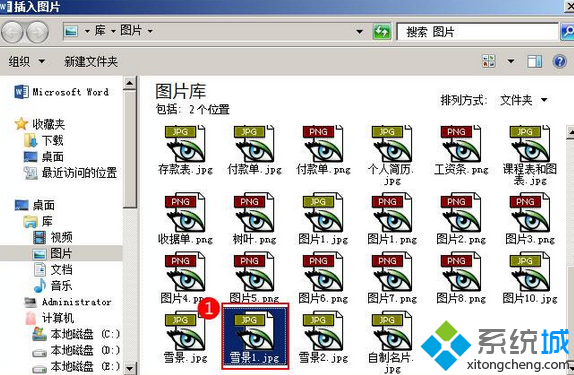
Task: Open the 视频 library
Action: pos(53,237)
